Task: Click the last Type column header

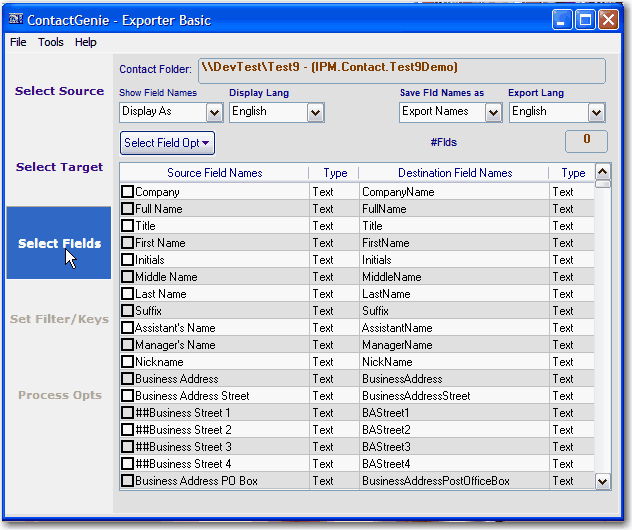Action: 573,173
